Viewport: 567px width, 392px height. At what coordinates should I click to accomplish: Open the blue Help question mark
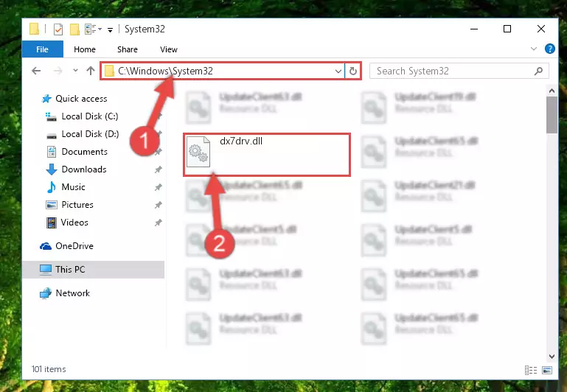pos(549,49)
